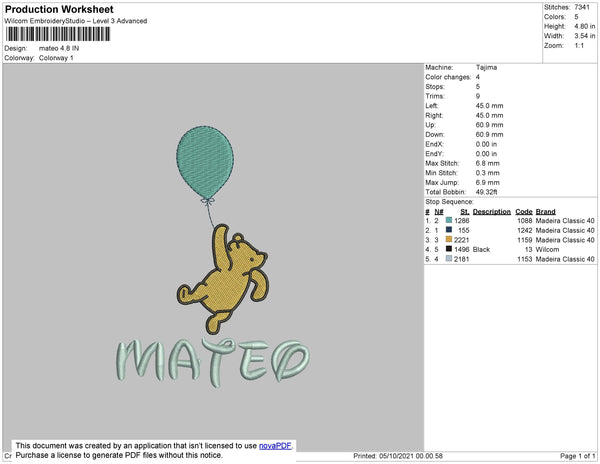
Task: Click the Zoom value '1:1'
Action: (579, 46)
